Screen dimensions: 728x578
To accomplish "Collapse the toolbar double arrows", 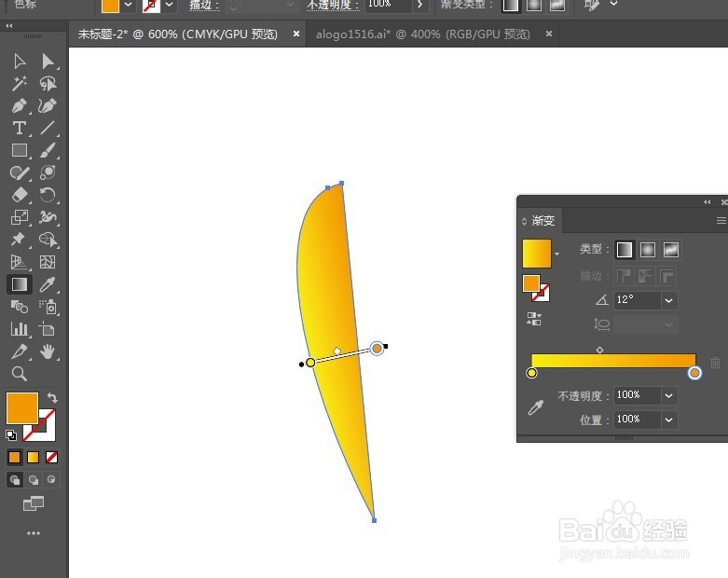I will [x=8, y=26].
